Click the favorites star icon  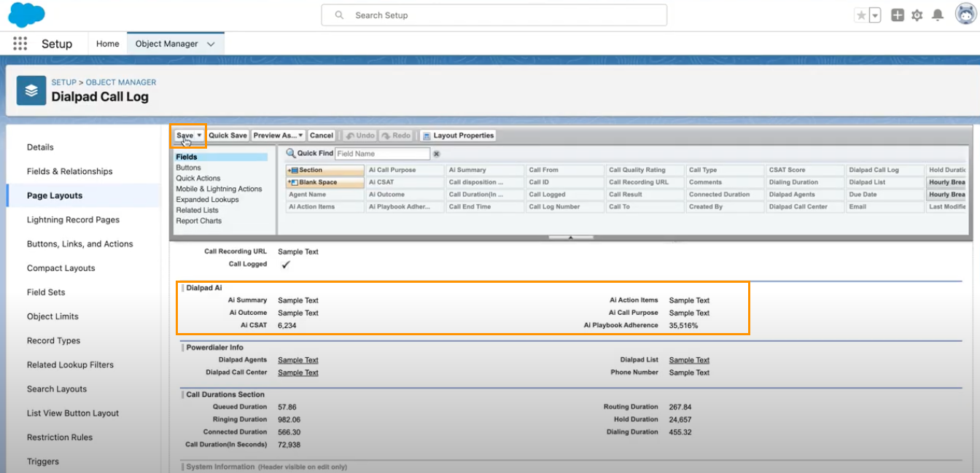click(x=861, y=15)
